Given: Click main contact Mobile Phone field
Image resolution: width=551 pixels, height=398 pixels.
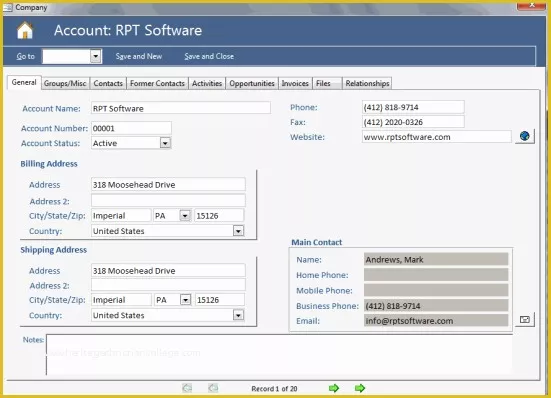Looking at the screenshot, I should click(436, 290).
